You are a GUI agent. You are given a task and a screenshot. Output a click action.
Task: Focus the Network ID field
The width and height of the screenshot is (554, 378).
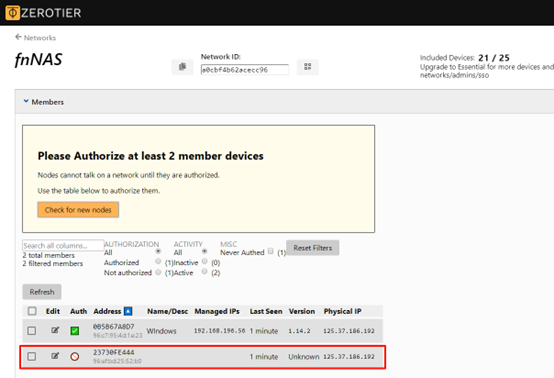coord(244,70)
